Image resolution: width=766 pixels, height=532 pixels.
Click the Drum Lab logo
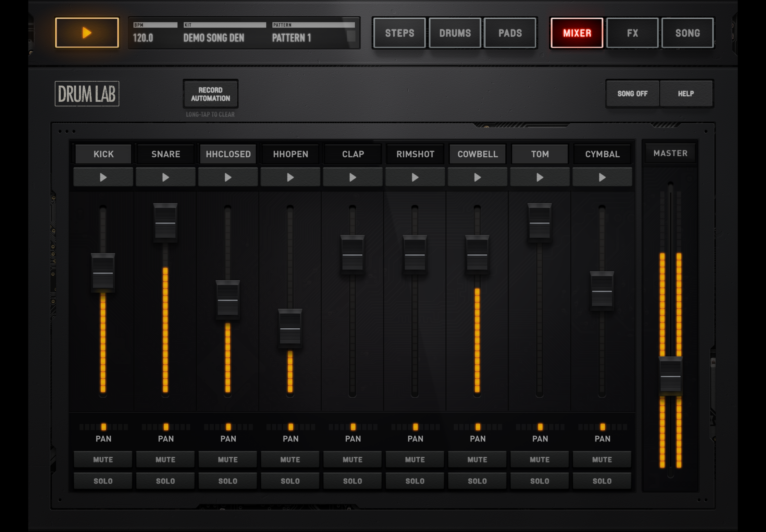click(x=87, y=94)
